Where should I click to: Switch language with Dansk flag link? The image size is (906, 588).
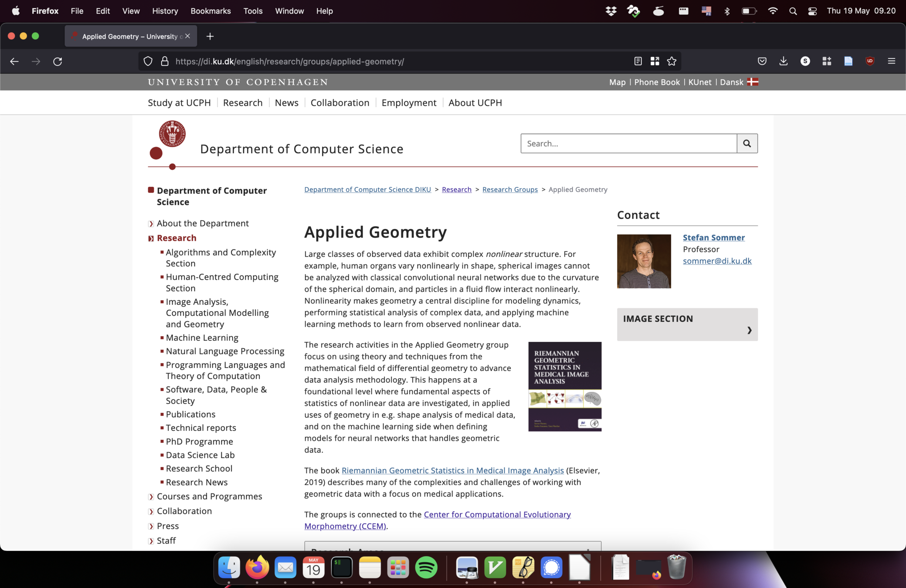[x=739, y=82]
